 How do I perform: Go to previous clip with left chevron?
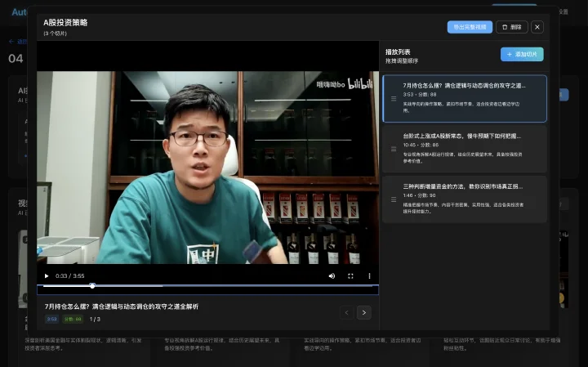[346, 312]
